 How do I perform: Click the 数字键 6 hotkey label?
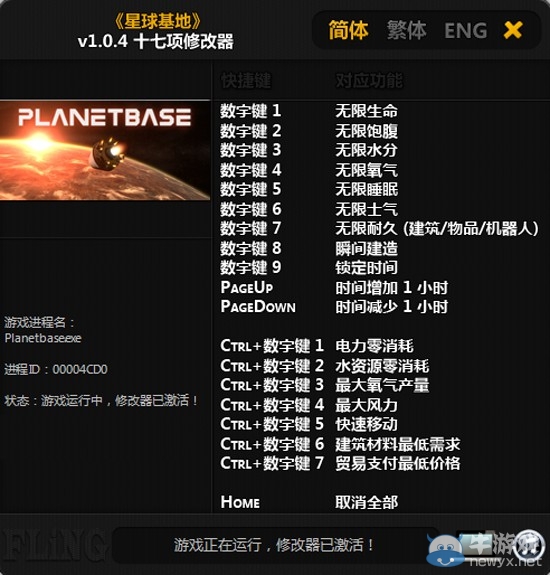coord(250,209)
